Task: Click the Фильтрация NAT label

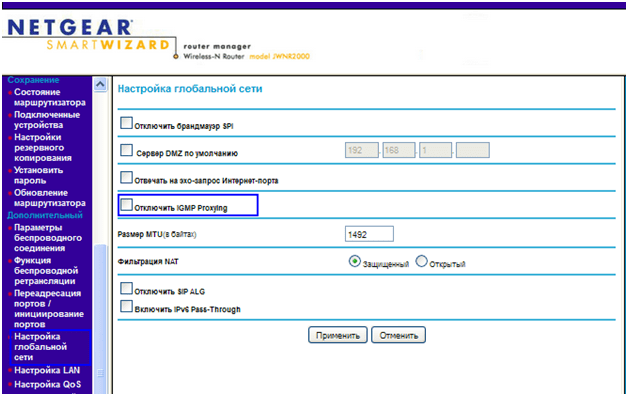Action: click(148, 261)
